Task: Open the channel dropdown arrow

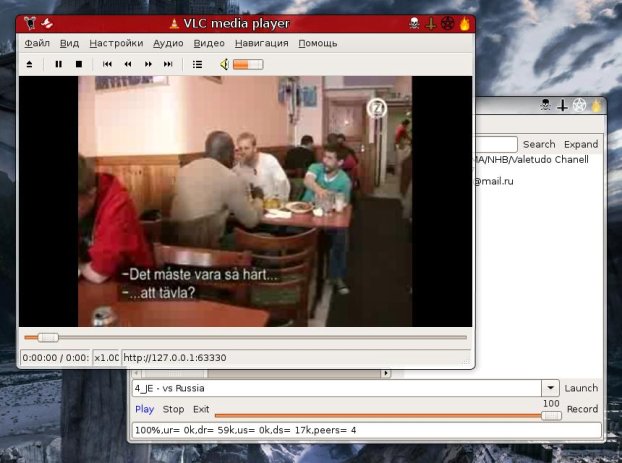Action: coord(551,388)
